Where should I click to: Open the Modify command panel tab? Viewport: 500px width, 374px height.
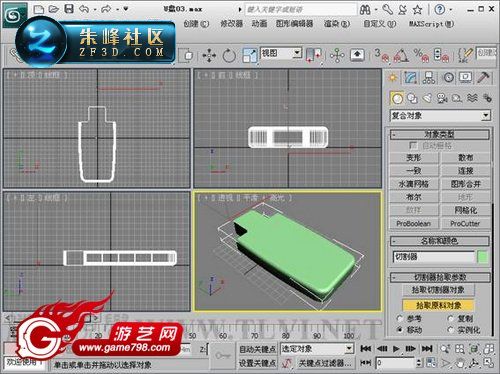pos(411,78)
